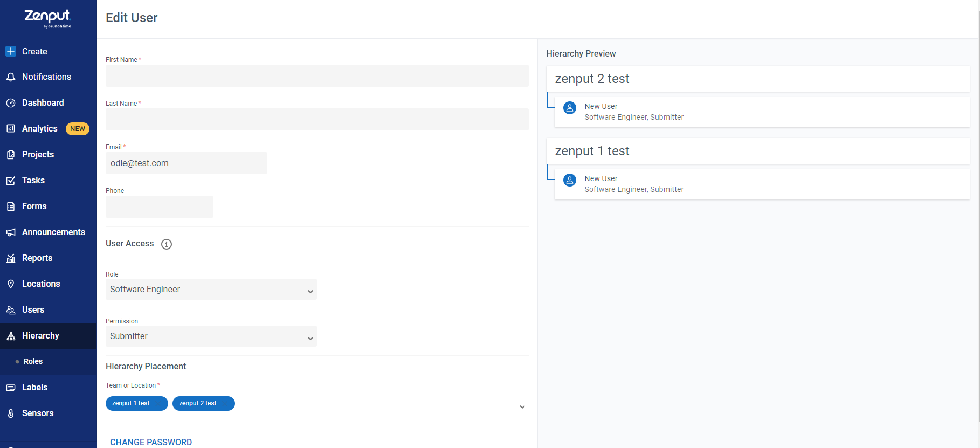Expand Team or Location dropdown chevron

(522, 407)
